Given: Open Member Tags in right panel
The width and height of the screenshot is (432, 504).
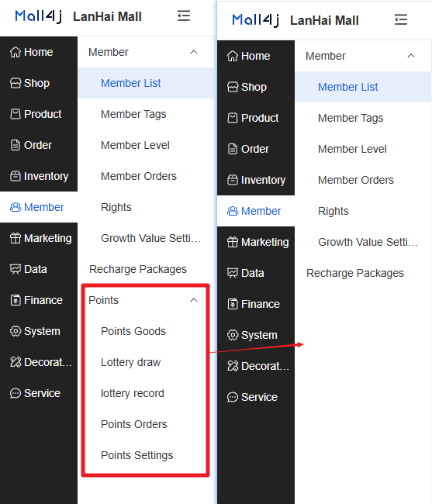Looking at the screenshot, I should pos(351,118).
